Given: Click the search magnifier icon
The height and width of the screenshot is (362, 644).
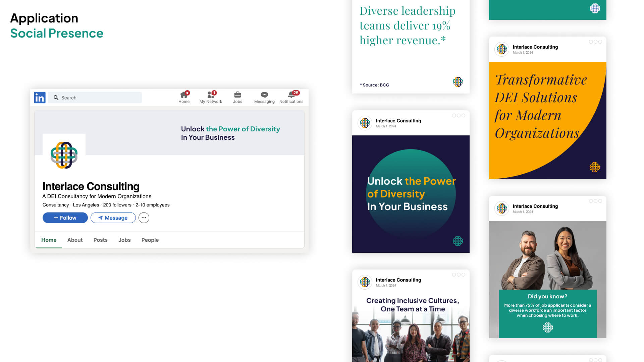Looking at the screenshot, I should 56,98.
